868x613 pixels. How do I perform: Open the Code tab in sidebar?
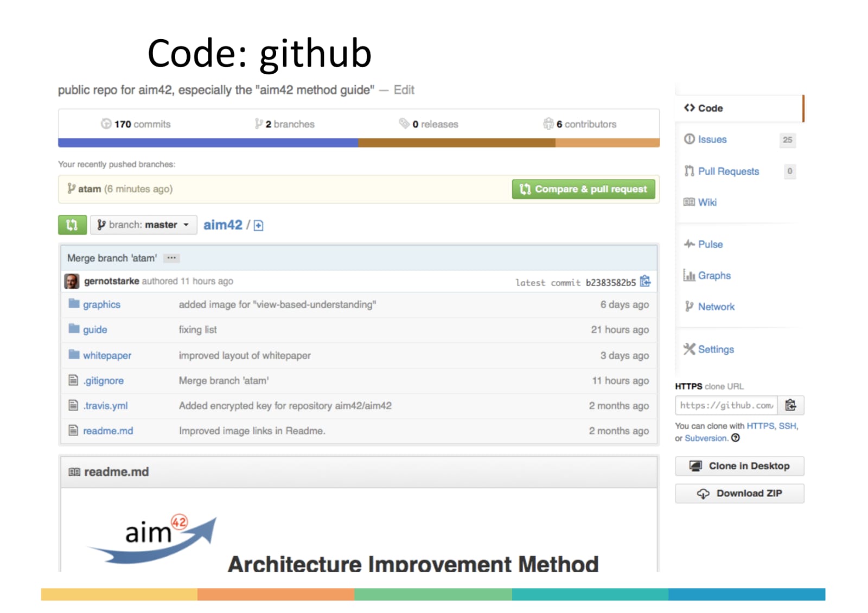(x=739, y=108)
